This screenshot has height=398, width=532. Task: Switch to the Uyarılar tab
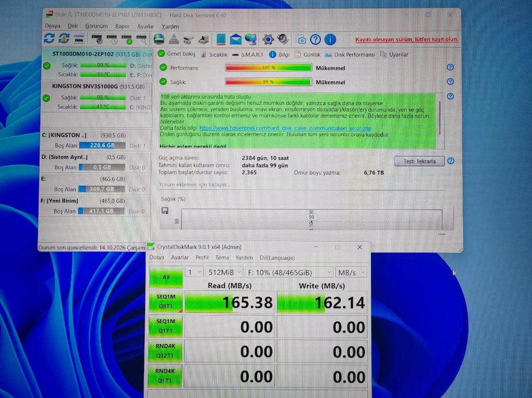point(394,54)
